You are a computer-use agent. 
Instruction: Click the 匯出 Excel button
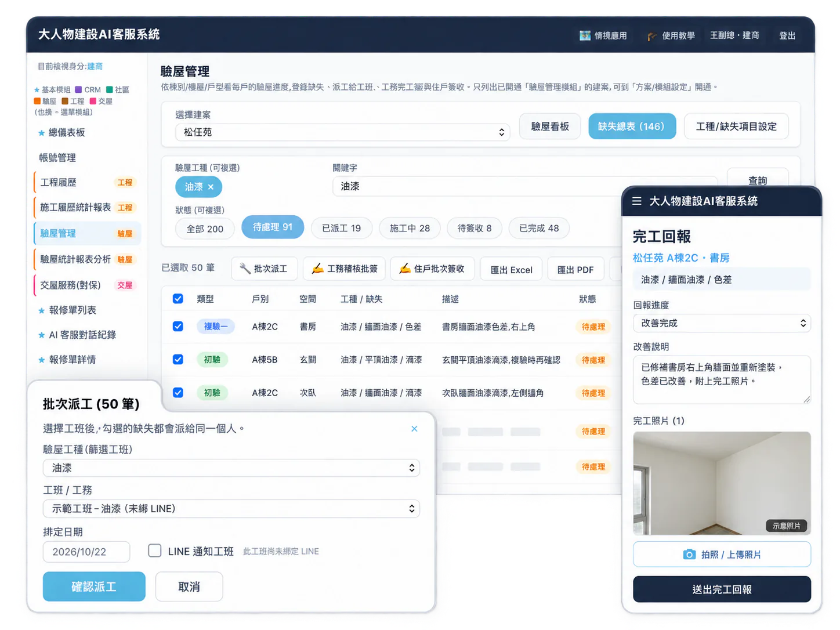pyautogui.click(x=512, y=270)
